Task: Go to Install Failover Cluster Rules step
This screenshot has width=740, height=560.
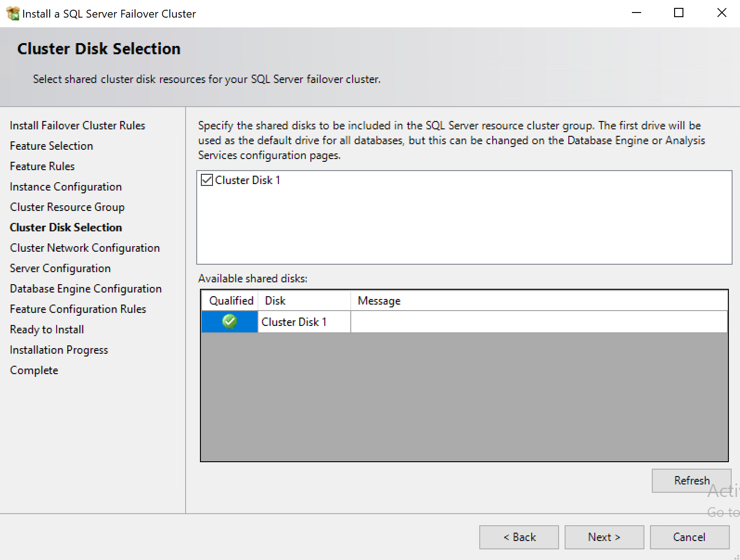Action: [77, 126]
